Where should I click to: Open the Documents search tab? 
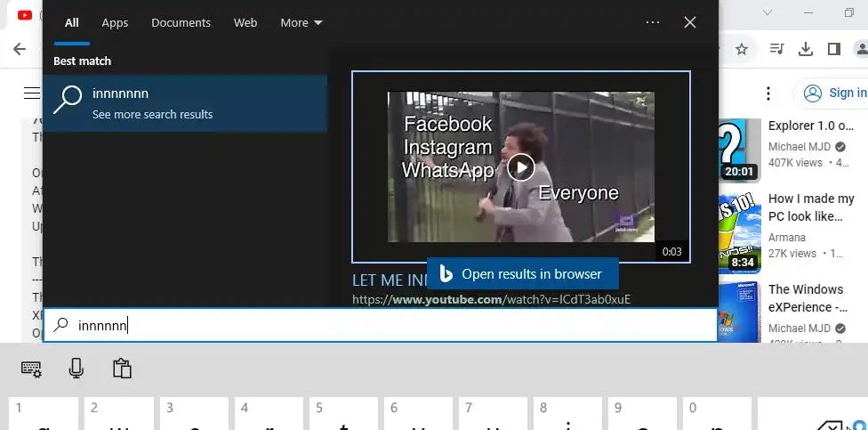181,23
